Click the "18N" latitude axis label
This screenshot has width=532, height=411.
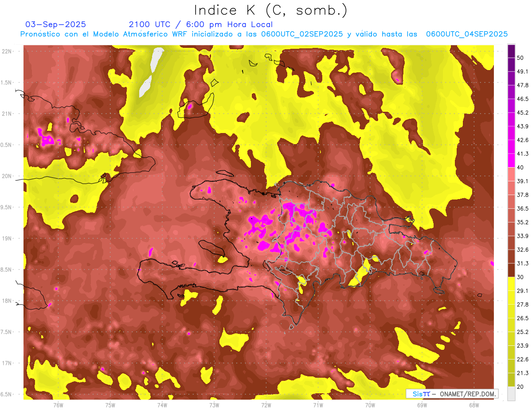pos(7,301)
